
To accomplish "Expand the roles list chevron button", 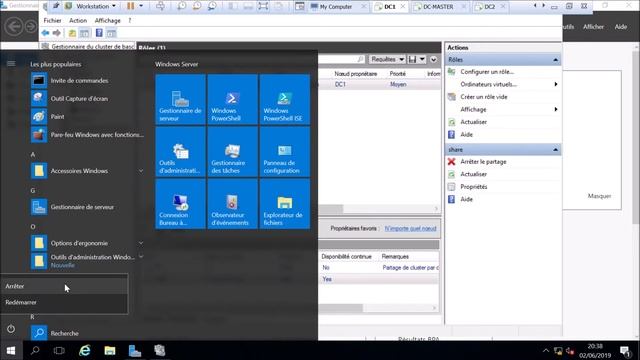I will click(433, 60).
